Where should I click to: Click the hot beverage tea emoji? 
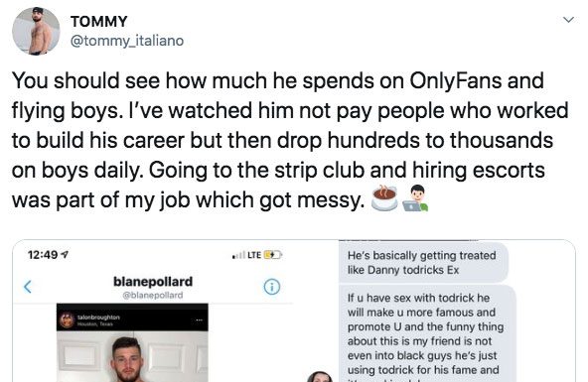pyautogui.click(x=384, y=197)
